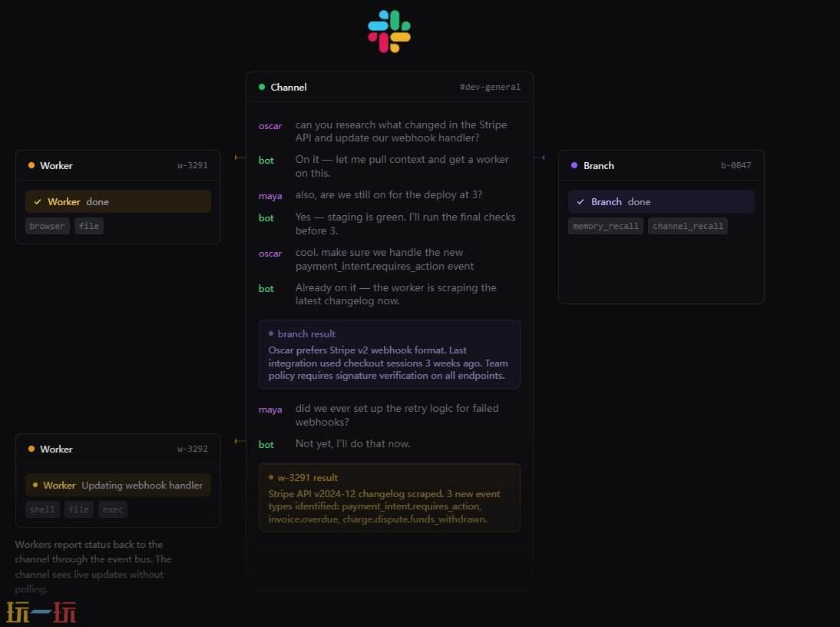Open the w-3291 result message card
Viewport: 840px width, 627px height.
tap(389, 498)
